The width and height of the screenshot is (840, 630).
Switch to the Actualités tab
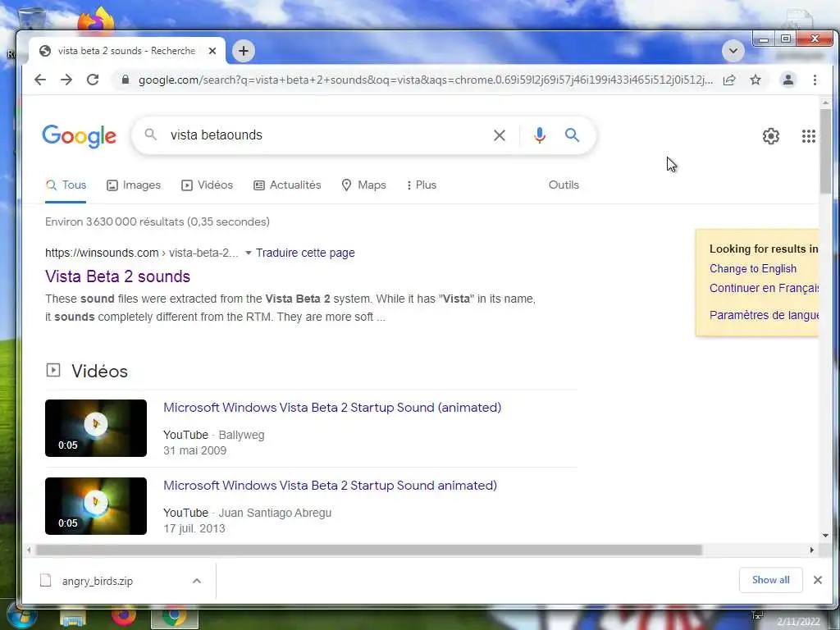(x=287, y=185)
